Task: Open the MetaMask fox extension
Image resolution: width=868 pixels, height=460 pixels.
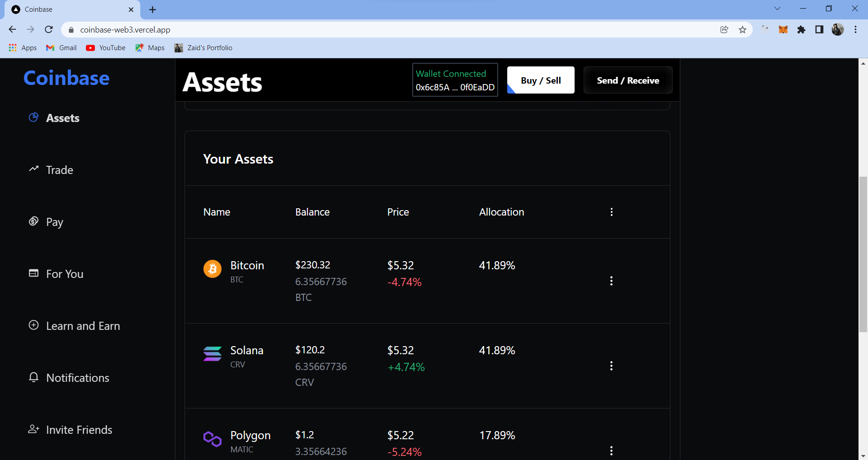Action: (x=783, y=30)
